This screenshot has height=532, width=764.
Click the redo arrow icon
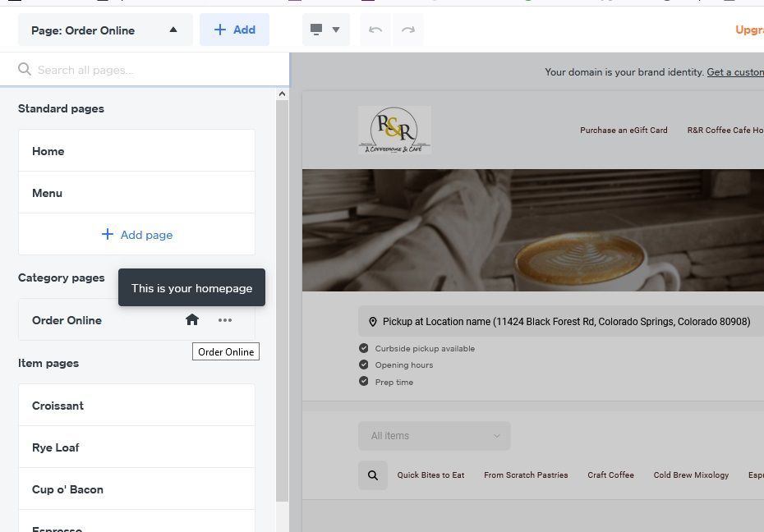(x=408, y=30)
